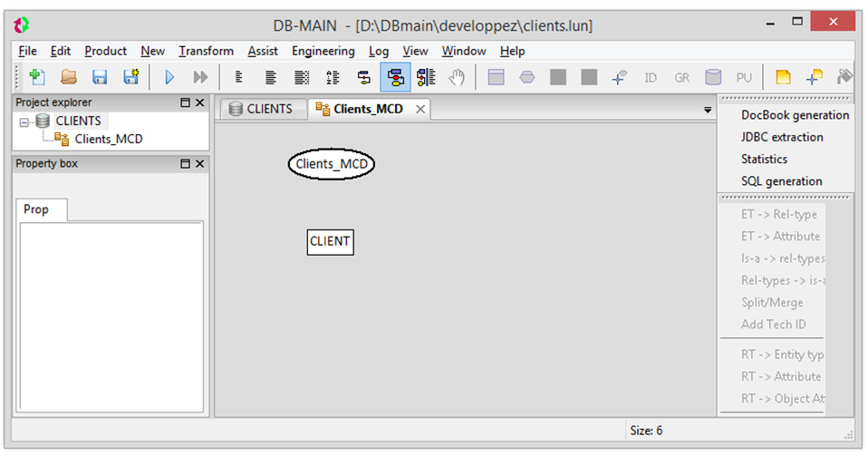Click the first gray square toolbar icon
This screenshot has width=868, height=457.
[558, 77]
